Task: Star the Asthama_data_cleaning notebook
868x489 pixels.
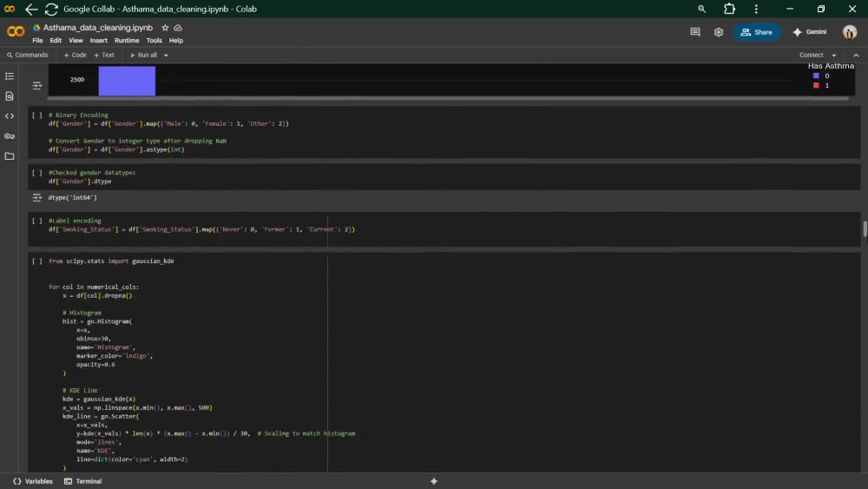Action: (165, 28)
